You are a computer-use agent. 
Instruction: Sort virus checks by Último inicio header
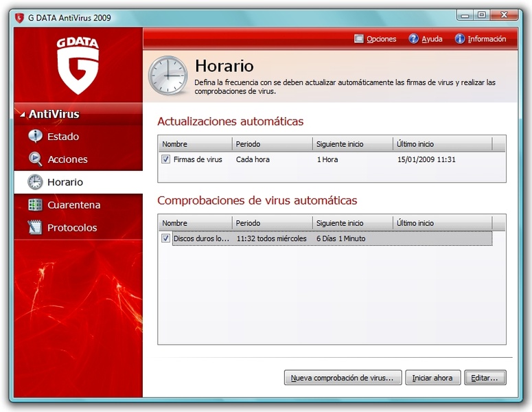443,223
